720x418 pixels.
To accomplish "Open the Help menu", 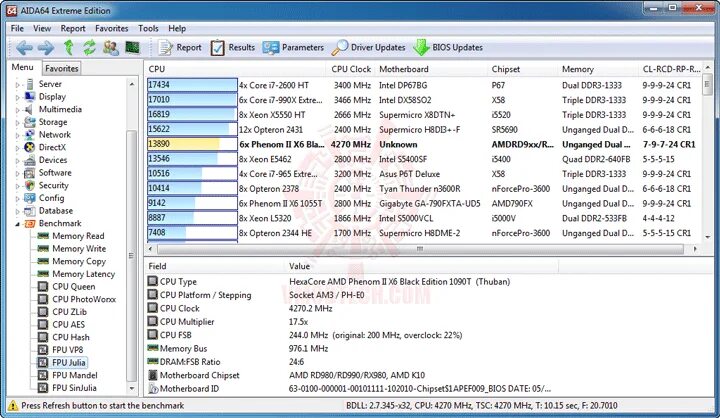I will [x=177, y=28].
